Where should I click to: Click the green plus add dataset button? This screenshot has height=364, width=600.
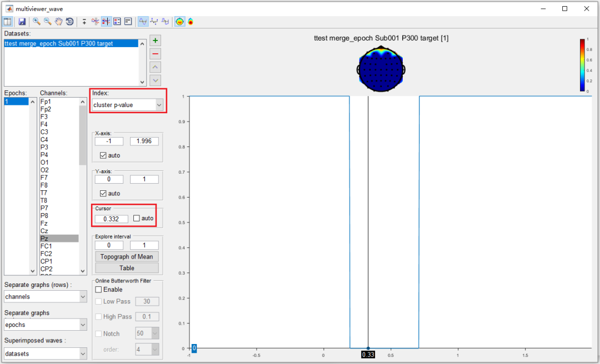pos(155,41)
